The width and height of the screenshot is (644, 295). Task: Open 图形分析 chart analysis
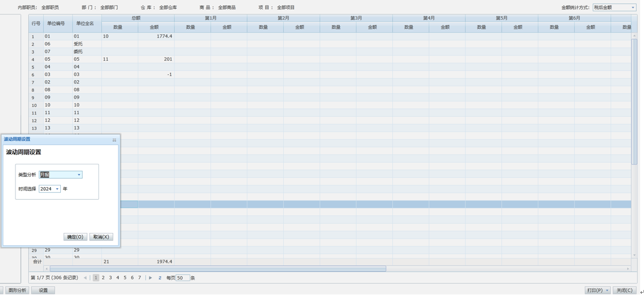pos(17,291)
